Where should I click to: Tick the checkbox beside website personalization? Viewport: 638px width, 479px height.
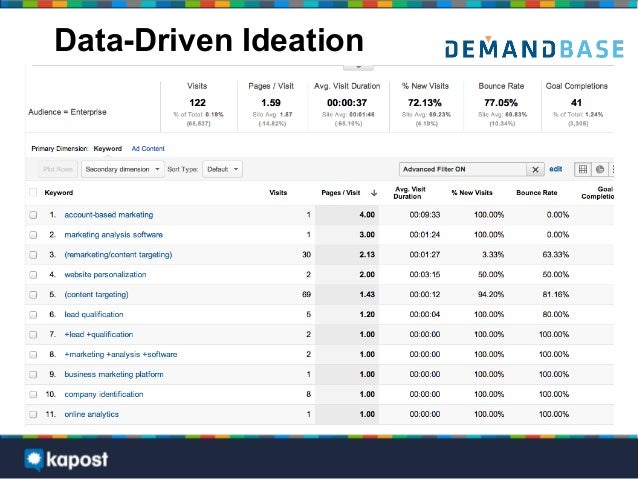(33, 274)
